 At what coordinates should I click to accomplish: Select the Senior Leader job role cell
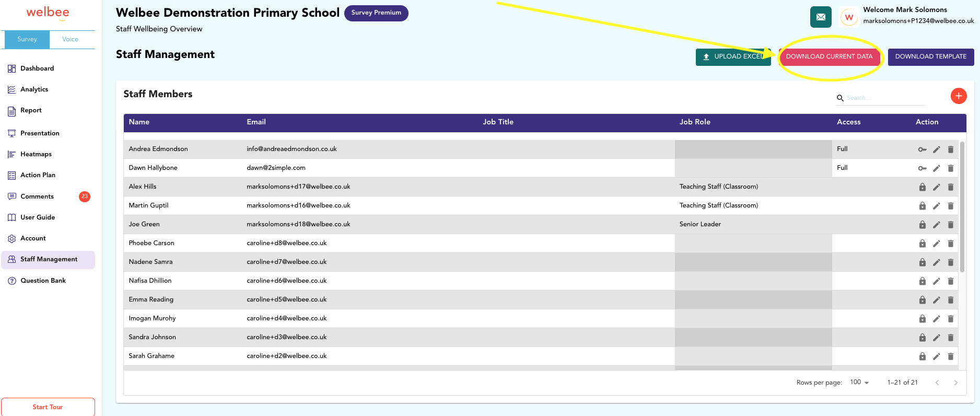700,225
